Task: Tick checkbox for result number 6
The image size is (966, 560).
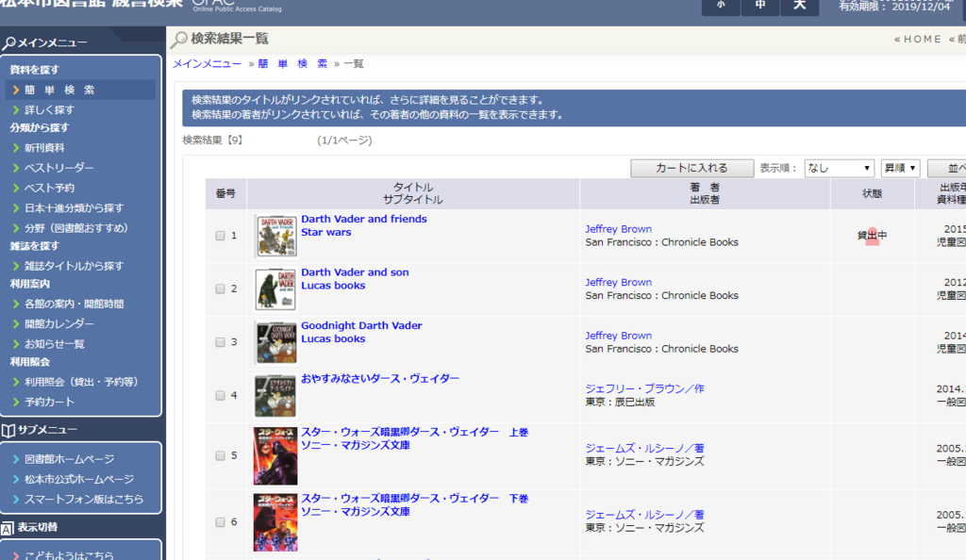Action: (220, 522)
